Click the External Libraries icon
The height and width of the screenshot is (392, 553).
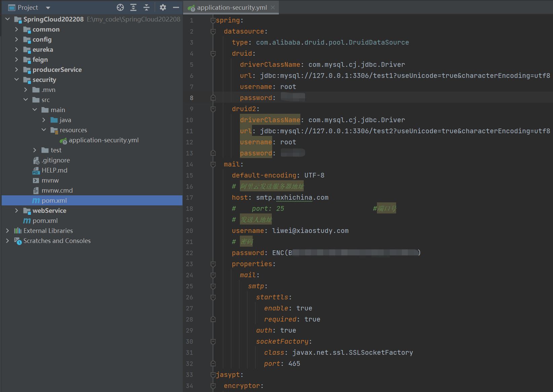coord(18,231)
